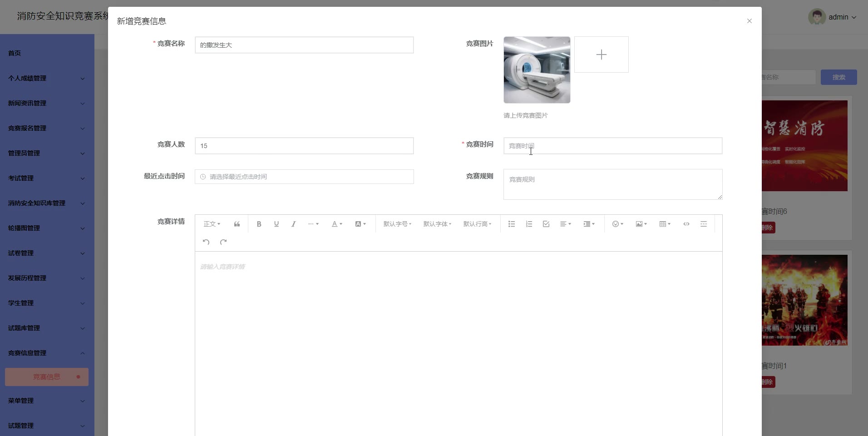Select the 竞赛信息 submenu item
Image resolution: width=868 pixels, height=436 pixels.
47,377
